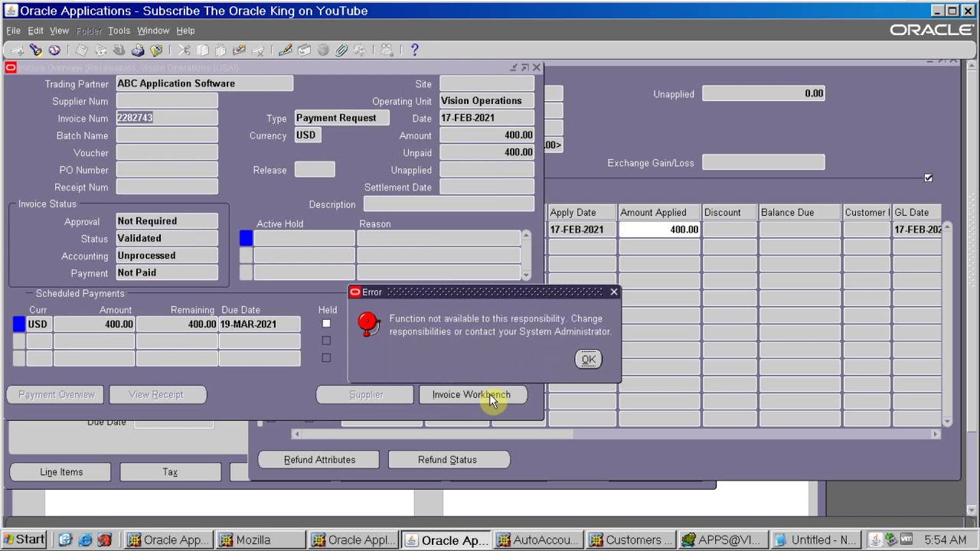The image size is (980, 551).
Task: Click the Due Date cell 19-MAR-2021
Action: pyautogui.click(x=260, y=324)
